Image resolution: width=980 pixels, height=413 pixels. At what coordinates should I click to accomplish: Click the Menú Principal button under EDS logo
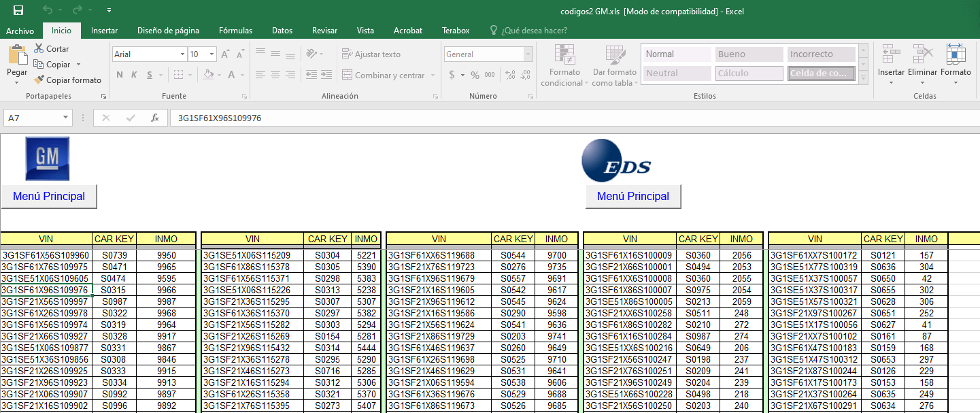[633, 196]
